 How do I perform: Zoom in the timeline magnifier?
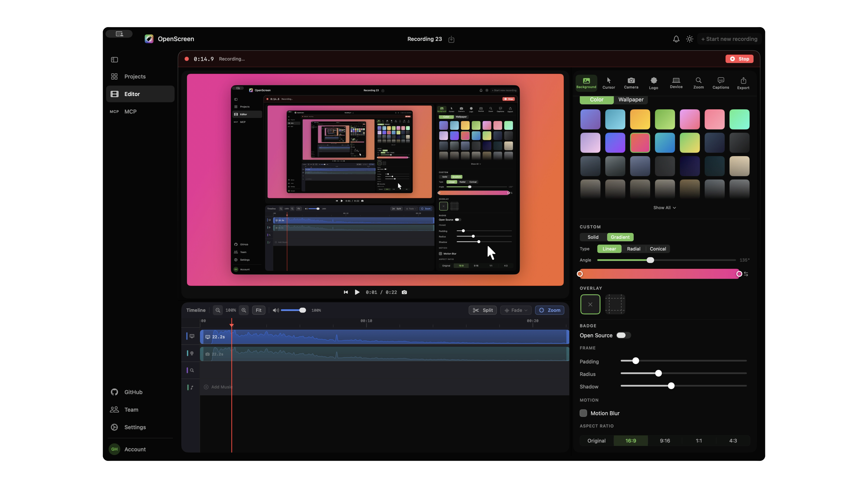pyautogui.click(x=244, y=310)
